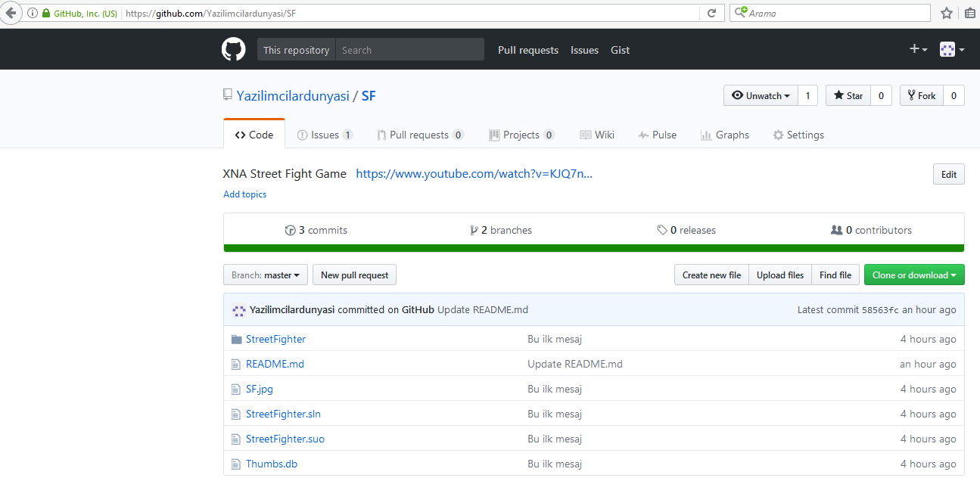
Task: Click the StreetFighter folder icon
Action: click(236, 338)
